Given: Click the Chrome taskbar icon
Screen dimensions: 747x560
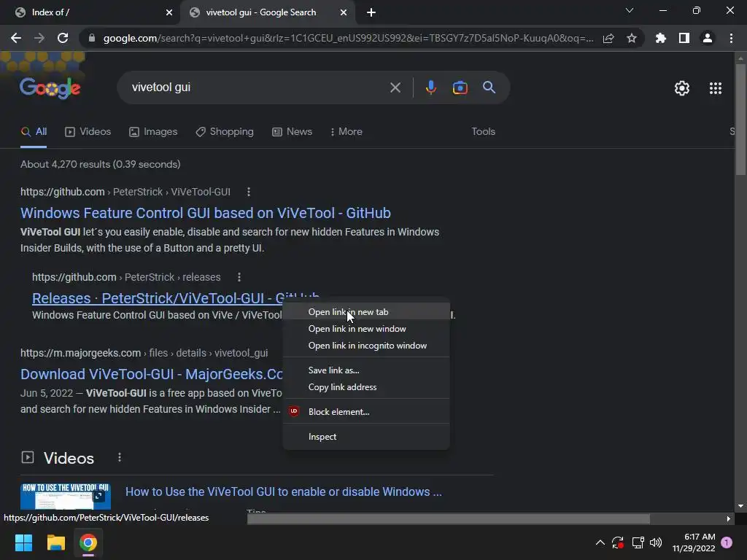Looking at the screenshot, I should tap(88, 542).
